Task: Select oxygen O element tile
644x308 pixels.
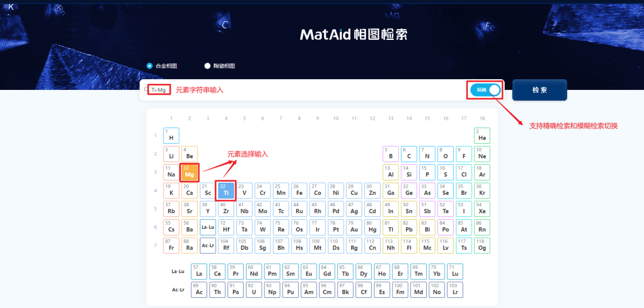Action: tap(446, 154)
